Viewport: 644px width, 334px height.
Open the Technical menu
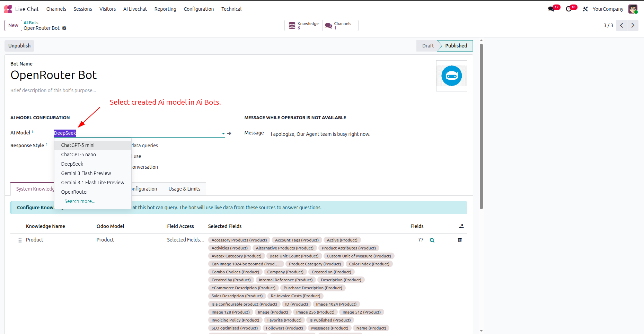(231, 9)
